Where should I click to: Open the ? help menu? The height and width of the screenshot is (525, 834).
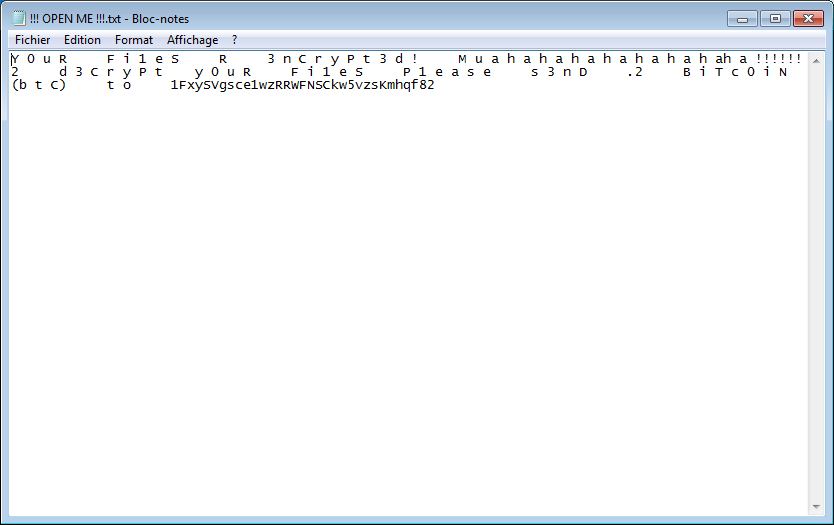[x=235, y=40]
